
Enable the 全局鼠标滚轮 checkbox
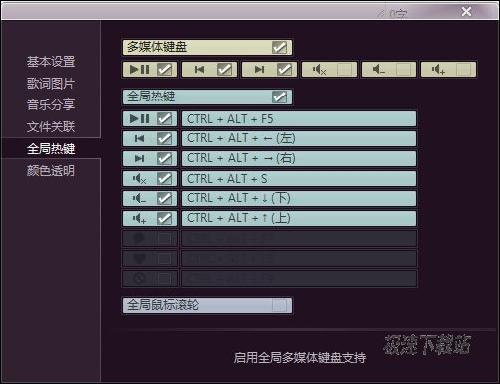(279, 305)
